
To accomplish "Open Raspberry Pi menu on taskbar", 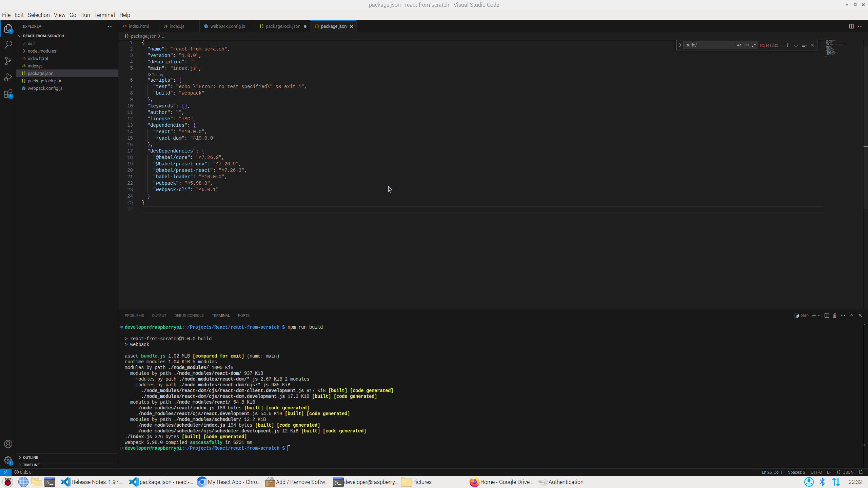I will coord(8,482).
